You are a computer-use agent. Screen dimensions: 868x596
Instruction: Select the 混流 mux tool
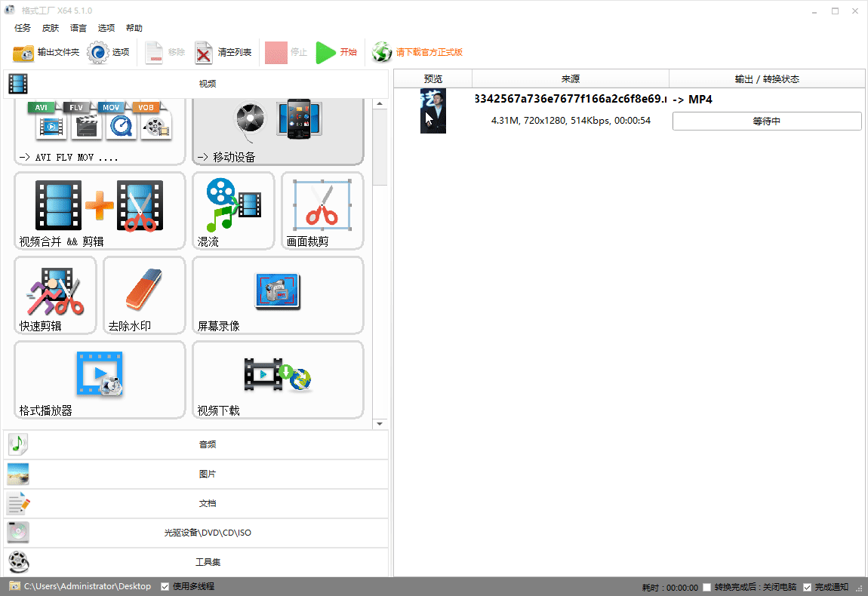(233, 210)
